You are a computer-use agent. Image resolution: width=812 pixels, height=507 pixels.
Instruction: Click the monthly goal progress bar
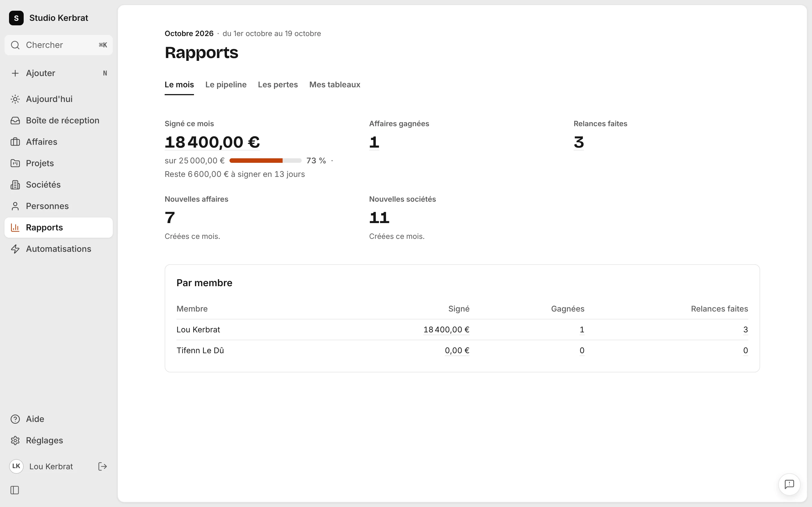pos(265,161)
